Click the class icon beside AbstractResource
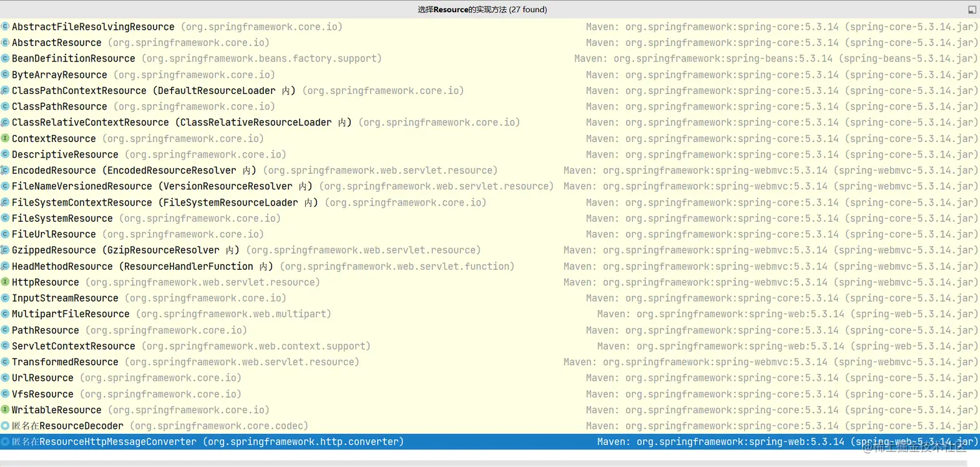Screen dimensions: 980x467 tap(5, 43)
